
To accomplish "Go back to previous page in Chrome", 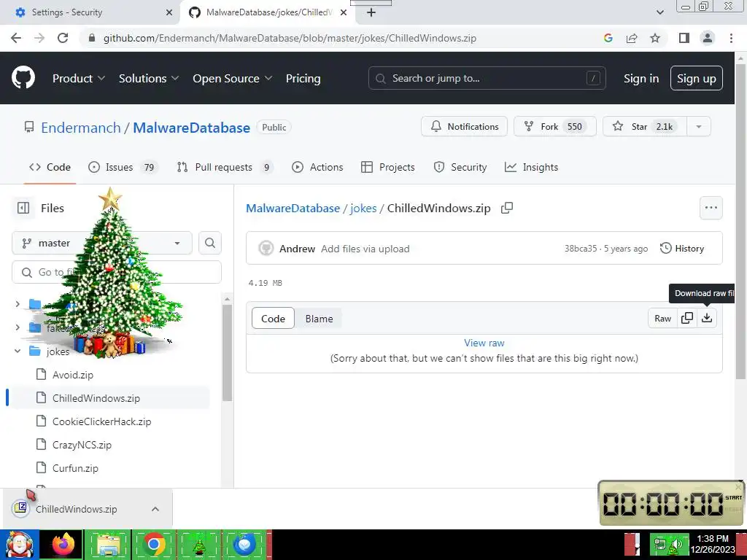I will (16, 38).
